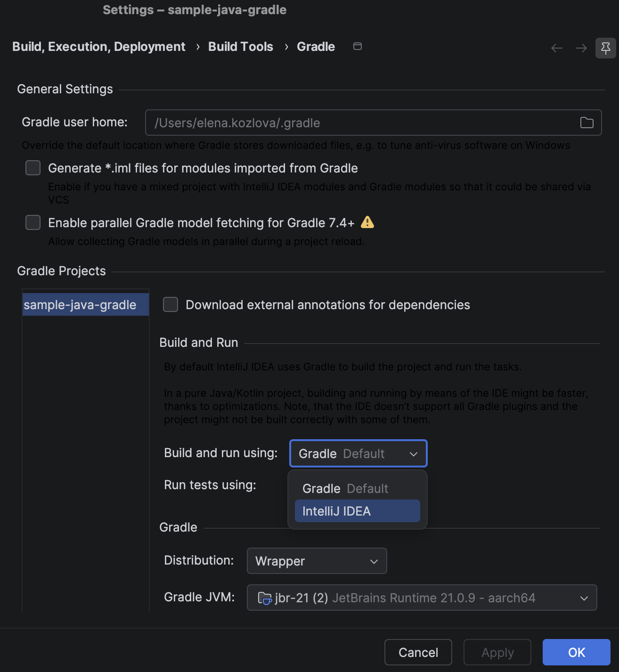Cancel the settings dialog

(418, 652)
